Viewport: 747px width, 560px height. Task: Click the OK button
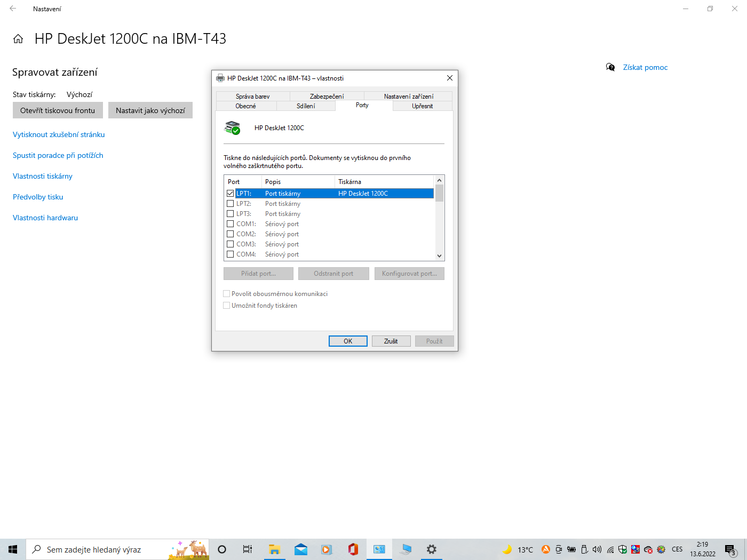pyautogui.click(x=348, y=341)
